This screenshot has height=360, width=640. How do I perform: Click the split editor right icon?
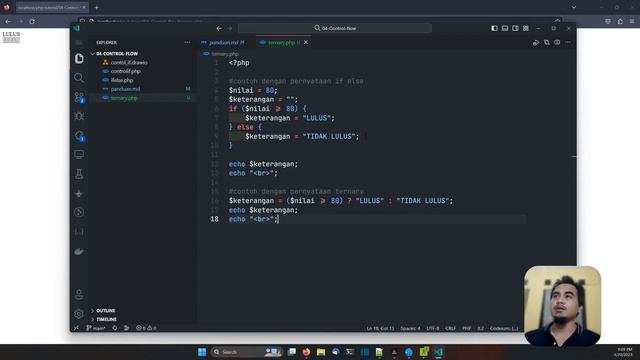coord(557,42)
